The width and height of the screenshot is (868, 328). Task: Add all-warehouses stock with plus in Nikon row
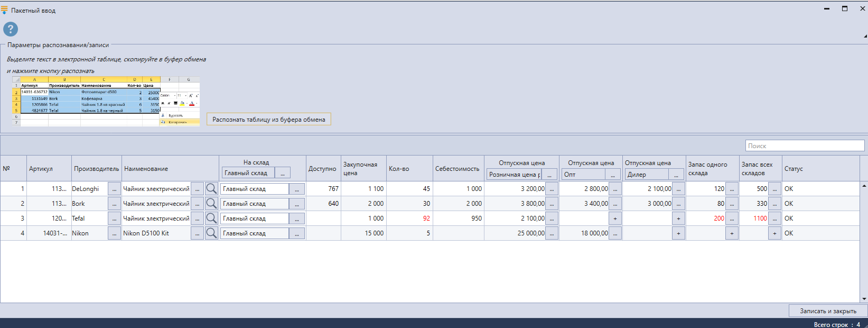click(x=774, y=233)
